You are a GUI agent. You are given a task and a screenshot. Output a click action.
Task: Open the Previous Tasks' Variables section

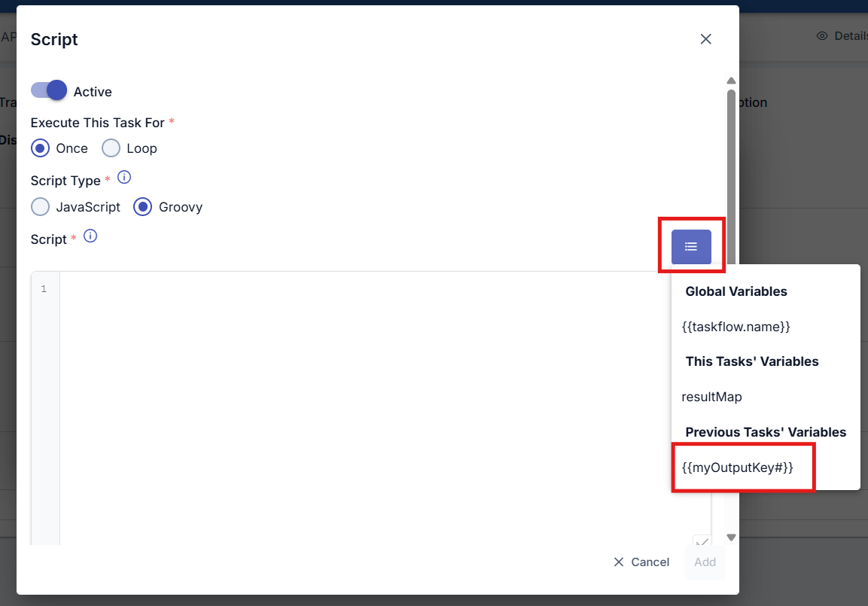click(x=766, y=431)
